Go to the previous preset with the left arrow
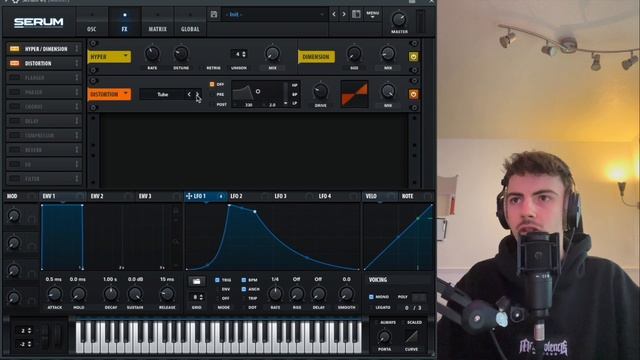The height and width of the screenshot is (360, 640). [334, 14]
